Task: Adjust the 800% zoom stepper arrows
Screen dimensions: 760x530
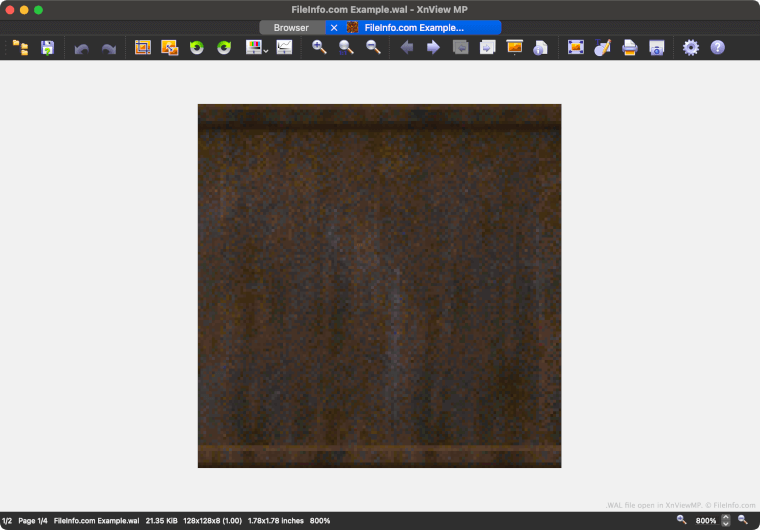Action: (x=726, y=521)
